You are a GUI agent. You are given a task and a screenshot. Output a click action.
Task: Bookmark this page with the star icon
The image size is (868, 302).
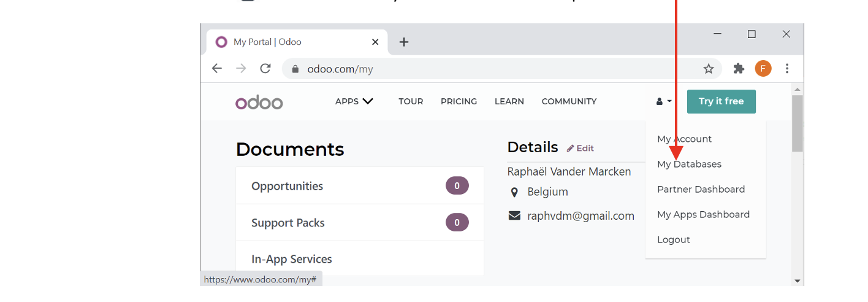(708, 69)
